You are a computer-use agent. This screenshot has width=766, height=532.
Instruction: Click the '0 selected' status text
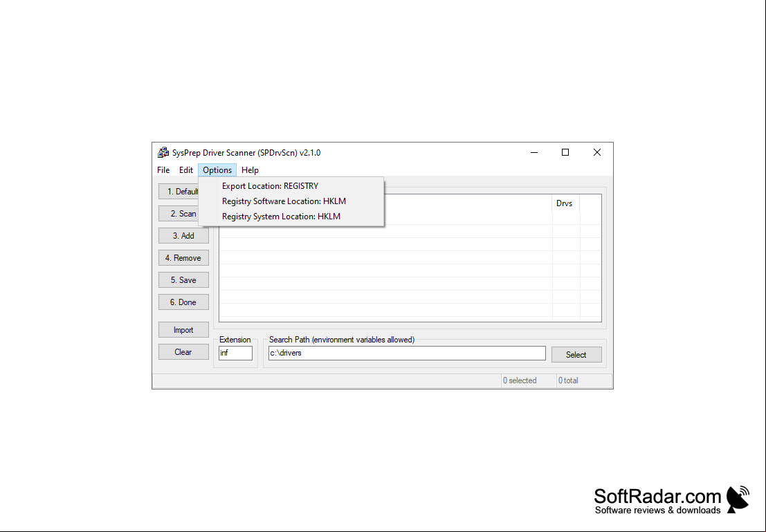point(520,380)
